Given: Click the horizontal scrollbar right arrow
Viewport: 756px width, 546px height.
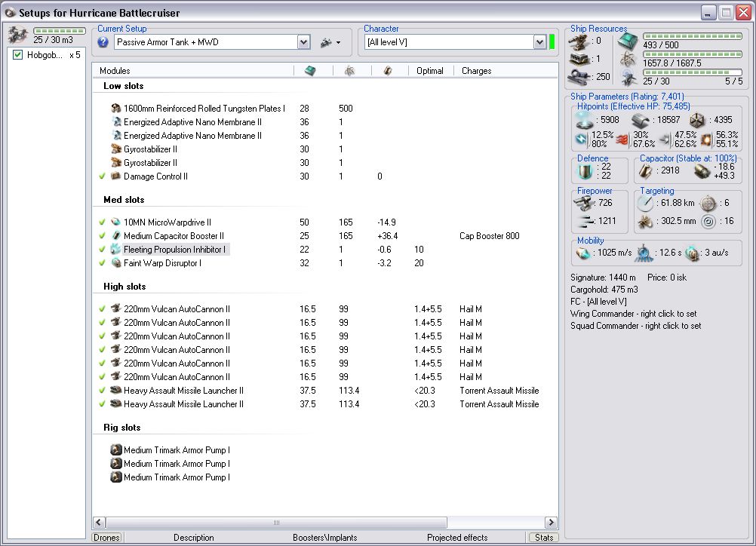Looking at the screenshot, I should pos(552,523).
